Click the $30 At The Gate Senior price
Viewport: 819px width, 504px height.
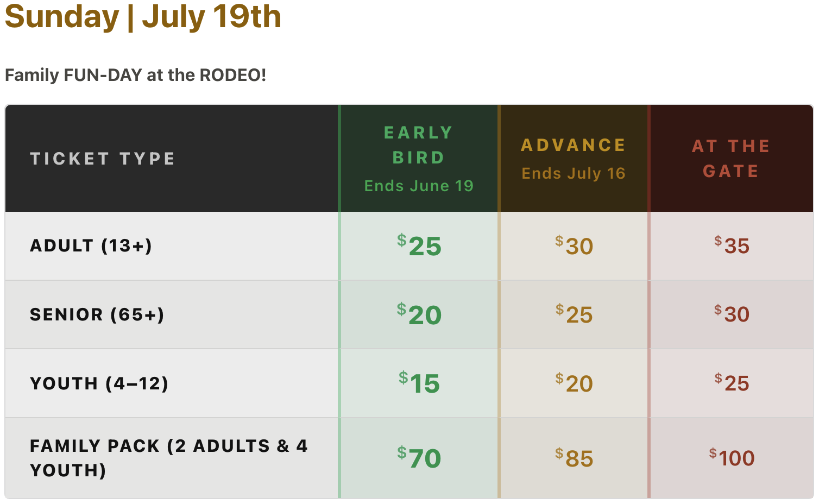pyautogui.click(x=732, y=314)
